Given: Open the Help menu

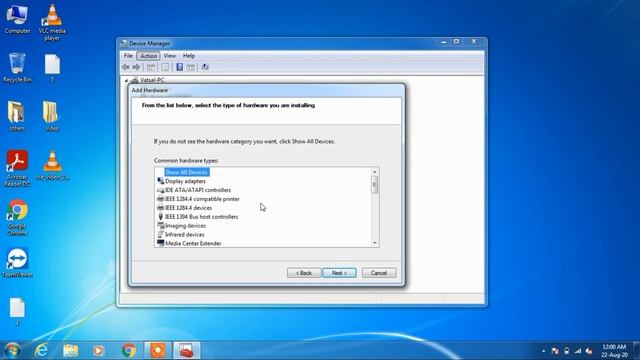Looking at the screenshot, I should (x=189, y=56).
